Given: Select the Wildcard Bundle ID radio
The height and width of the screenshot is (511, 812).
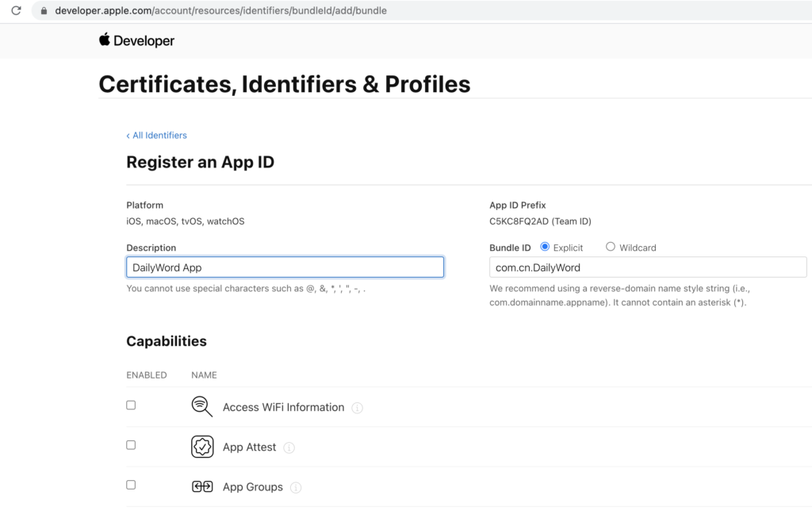Looking at the screenshot, I should pos(611,247).
